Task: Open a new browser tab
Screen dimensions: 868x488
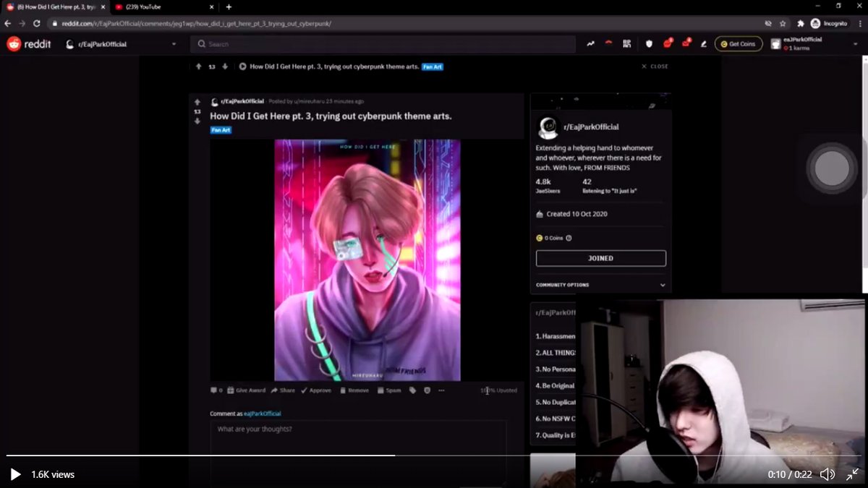Action: point(229,7)
